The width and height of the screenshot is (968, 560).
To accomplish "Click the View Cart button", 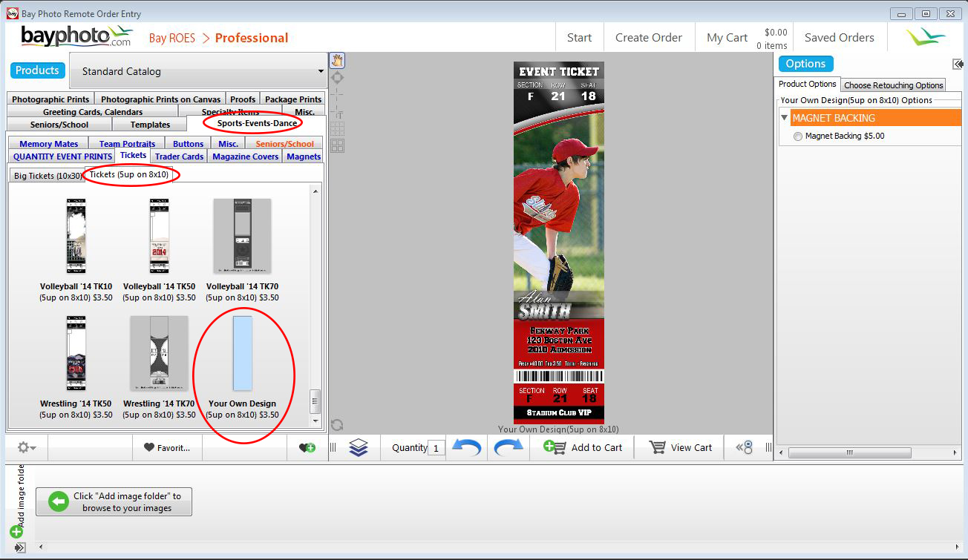I will click(680, 447).
